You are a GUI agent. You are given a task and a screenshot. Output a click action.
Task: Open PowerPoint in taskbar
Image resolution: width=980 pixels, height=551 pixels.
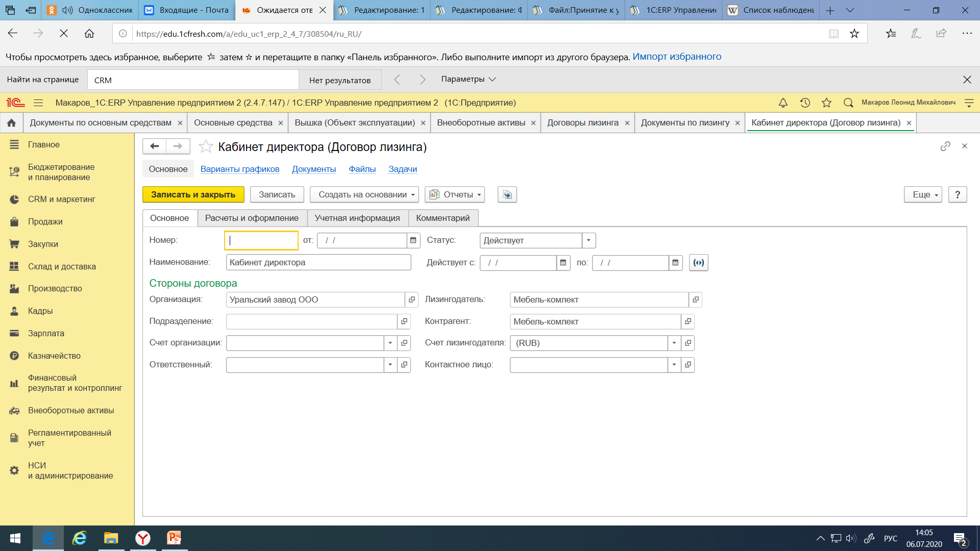click(x=175, y=538)
